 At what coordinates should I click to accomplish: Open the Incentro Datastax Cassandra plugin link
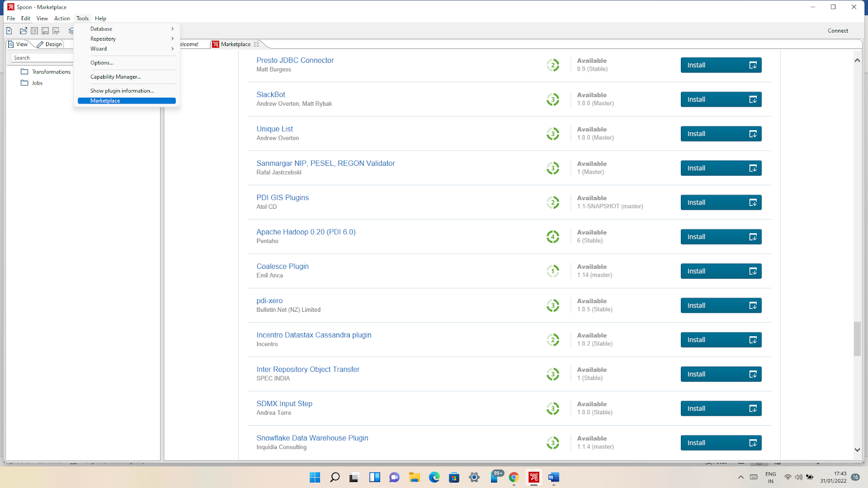click(x=314, y=335)
